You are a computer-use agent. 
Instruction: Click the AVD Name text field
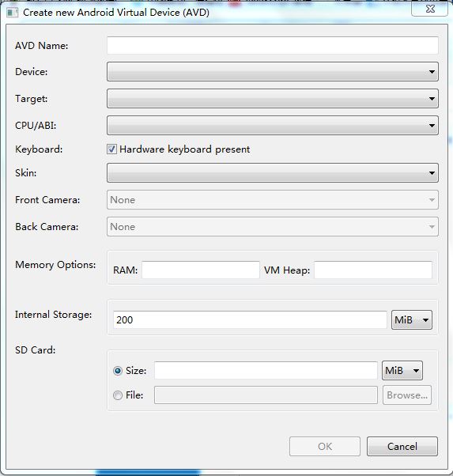272,46
